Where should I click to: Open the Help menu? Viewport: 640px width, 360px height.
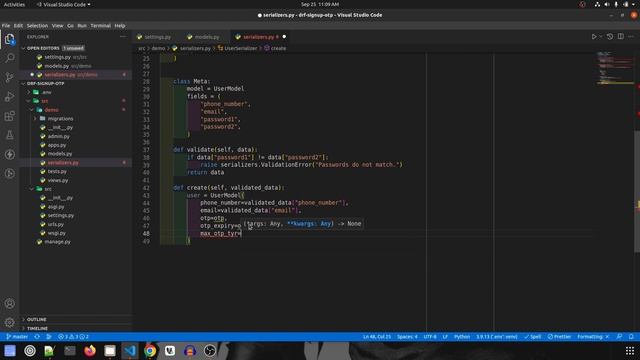point(120,26)
